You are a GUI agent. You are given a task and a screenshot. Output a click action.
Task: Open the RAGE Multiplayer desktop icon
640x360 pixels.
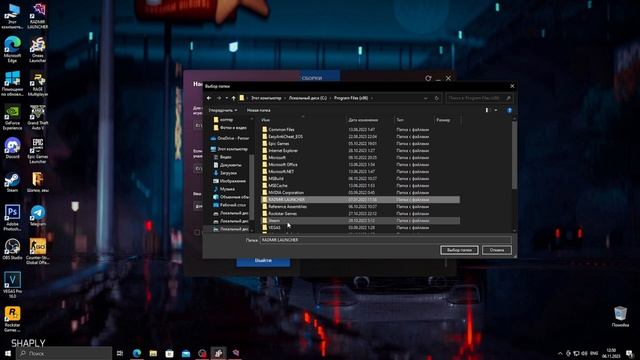38,84
